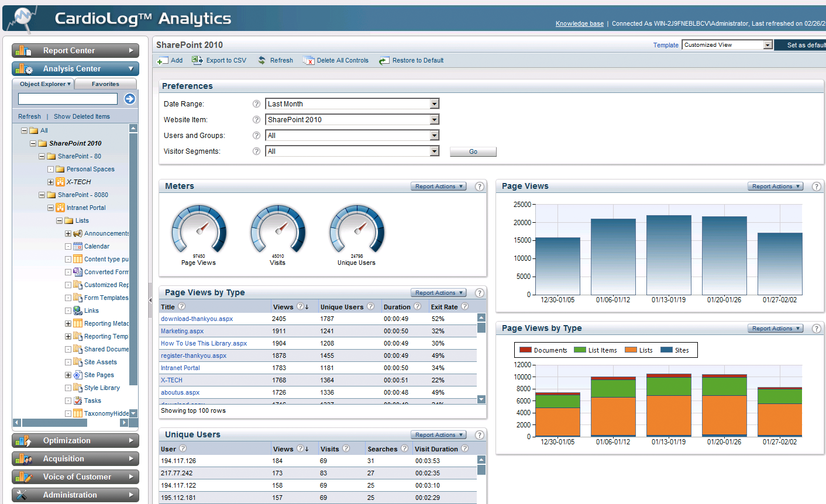Expand the X-TECH tree node
826x504 pixels.
50,182
